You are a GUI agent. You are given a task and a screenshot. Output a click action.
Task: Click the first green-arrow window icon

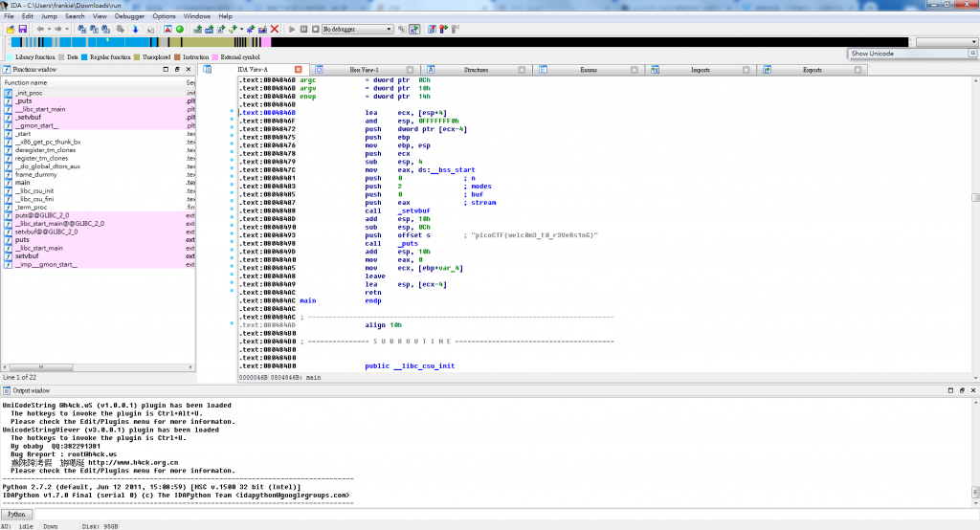point(197,30)
